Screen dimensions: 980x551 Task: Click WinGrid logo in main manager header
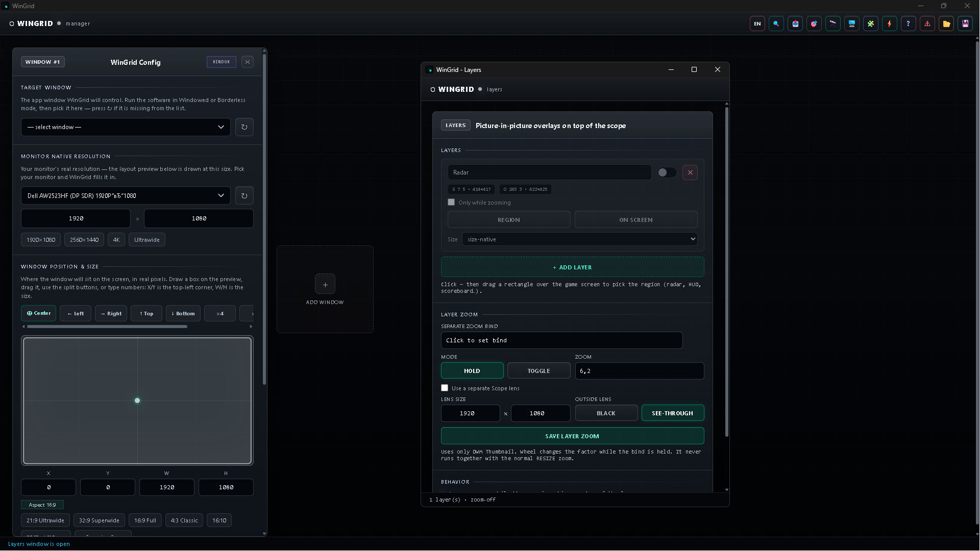[31, 23]
